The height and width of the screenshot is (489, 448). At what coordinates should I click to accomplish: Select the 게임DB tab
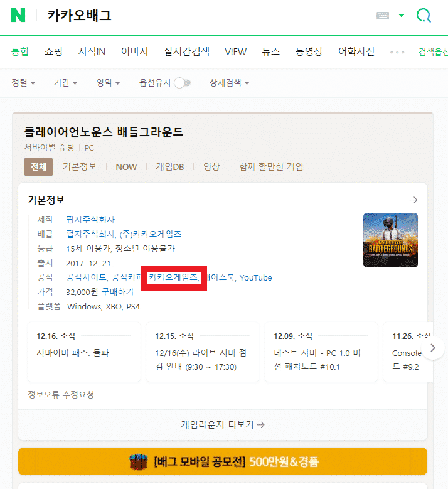170,167
